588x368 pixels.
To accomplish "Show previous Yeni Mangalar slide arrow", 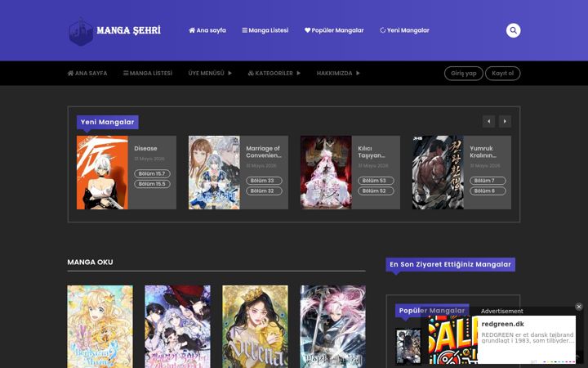I will tap(488, 121).
